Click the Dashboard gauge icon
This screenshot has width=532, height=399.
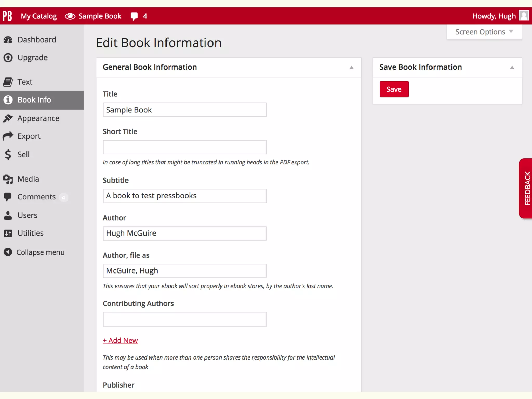[x=8, y=40]
